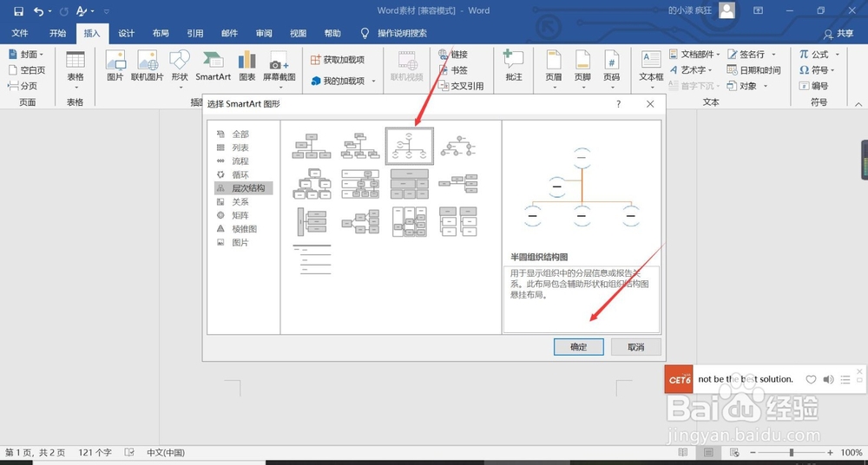This screenshot has height=465, width=868.
Task: Insert Date and Time (日期和时间)
Action: [753, 69]
